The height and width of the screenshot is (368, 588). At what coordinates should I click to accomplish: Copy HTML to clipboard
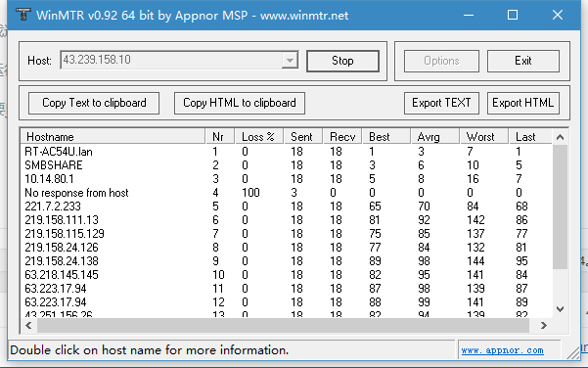click(x=240, y=103)
